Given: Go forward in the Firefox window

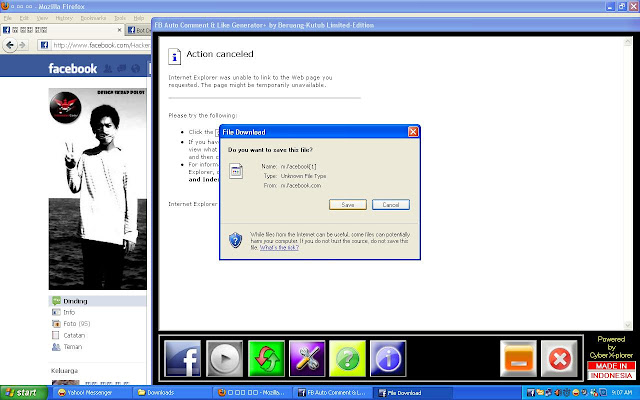Looking at the screenshot, I should click(x=23, y=45).
